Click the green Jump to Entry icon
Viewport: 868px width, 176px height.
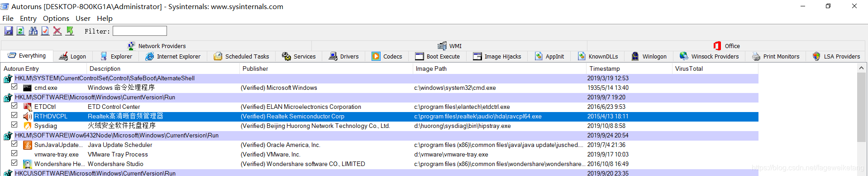pyautogui.click(x=70, y=31)
